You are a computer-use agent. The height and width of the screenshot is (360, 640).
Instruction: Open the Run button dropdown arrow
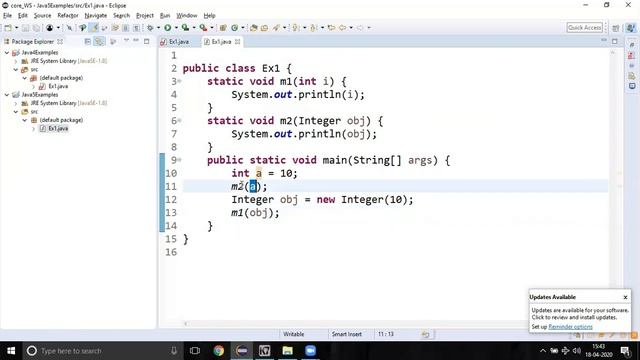(x=176, y=28)
